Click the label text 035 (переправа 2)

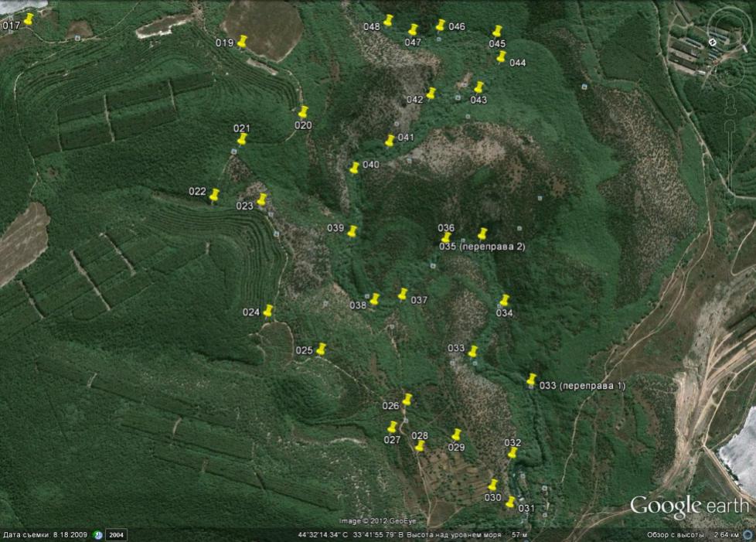[482, 247]
